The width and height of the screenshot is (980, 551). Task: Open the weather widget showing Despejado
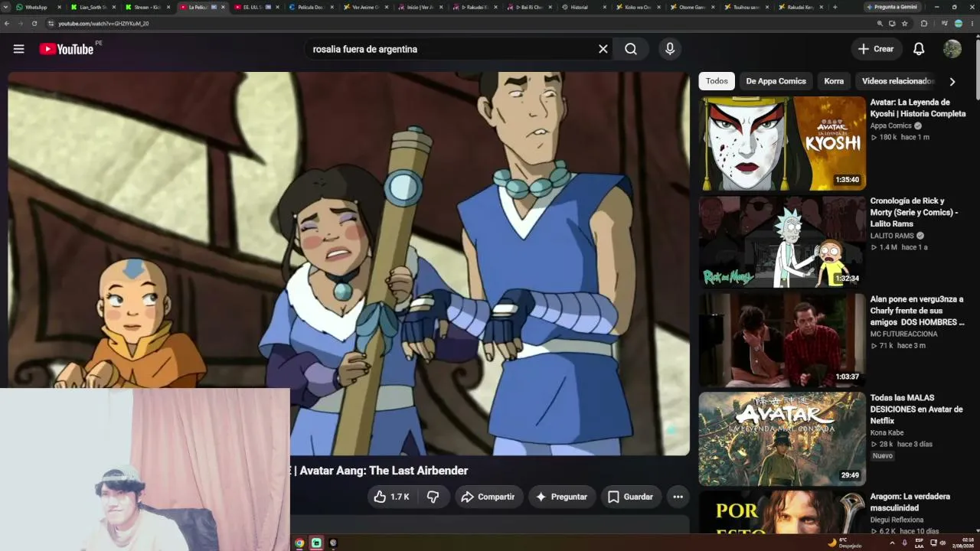(x=845, y=543)
